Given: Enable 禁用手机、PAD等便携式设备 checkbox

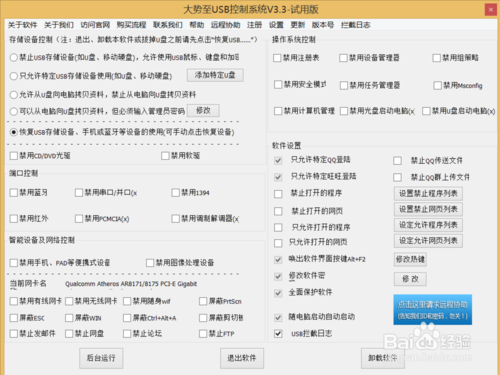Looking at the screenshot, I should pyautogui.click(x=14, y=263).
